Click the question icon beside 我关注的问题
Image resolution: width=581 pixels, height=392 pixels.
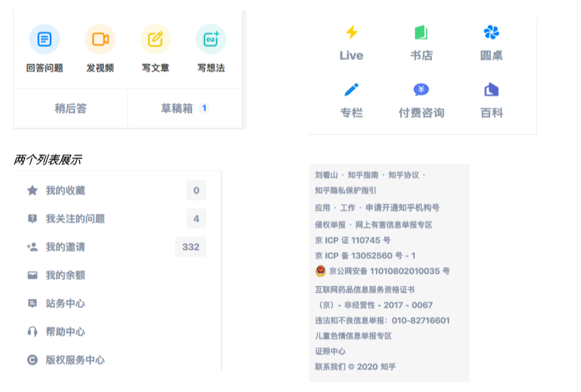[x=33, y=219]
